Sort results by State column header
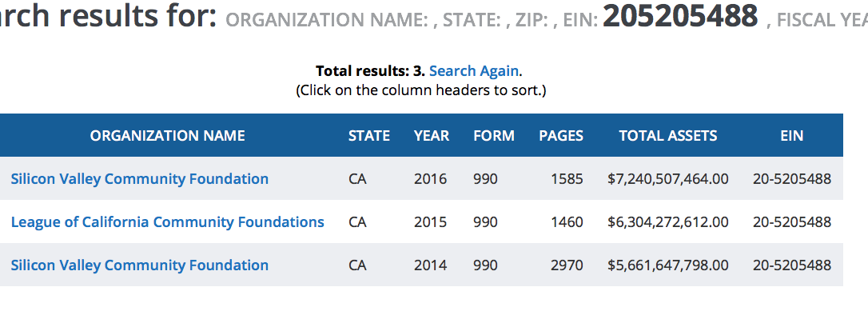Image resolution: width=868 pixels, height=323 pixels. [369, 135]
